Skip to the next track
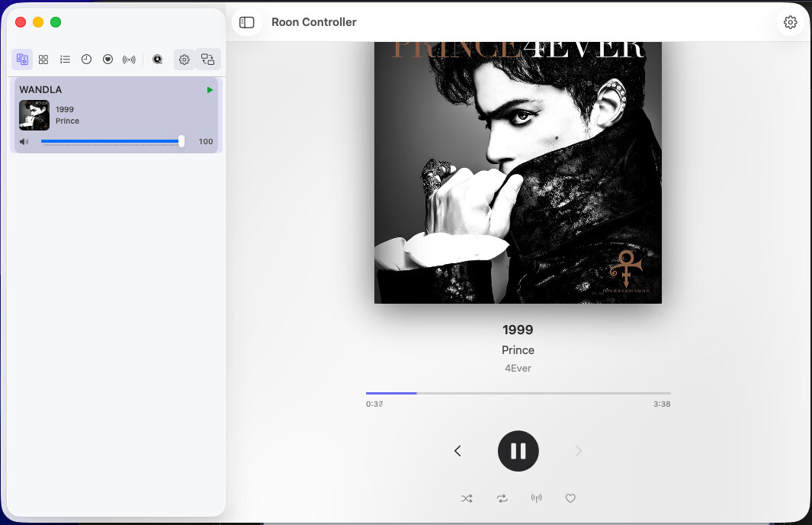 (x=579, y=451)
